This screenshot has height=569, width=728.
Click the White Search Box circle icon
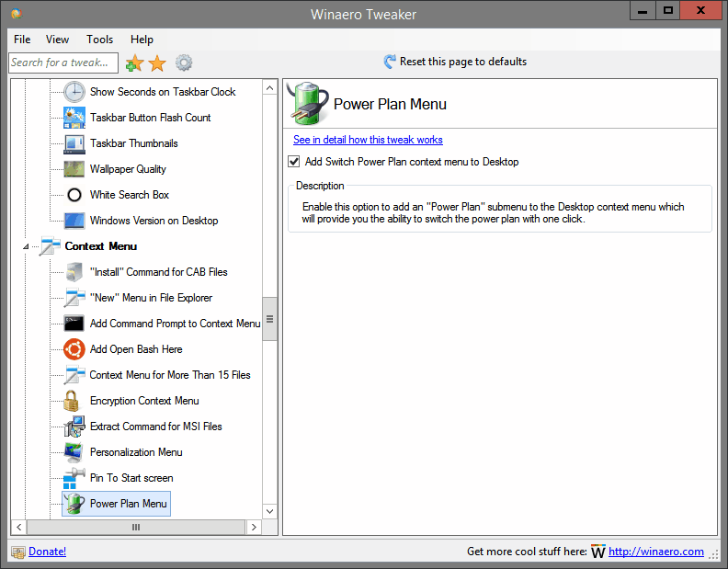(x=74, y=195)
